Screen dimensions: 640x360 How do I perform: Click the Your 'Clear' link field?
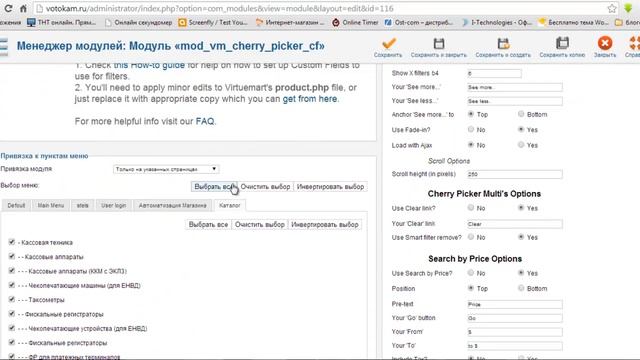tap(515, 224)
